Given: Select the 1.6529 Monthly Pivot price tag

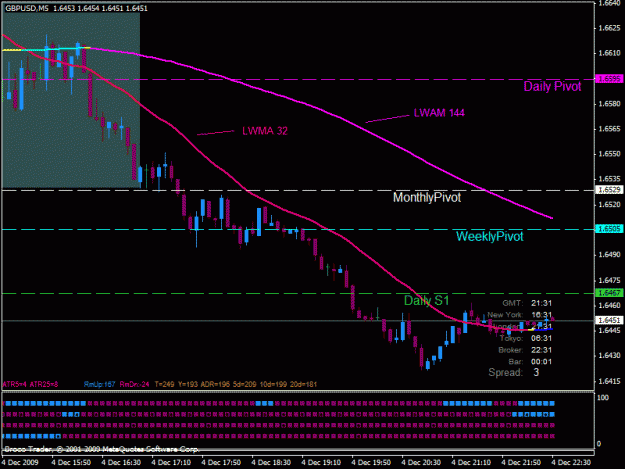Looking at the screenshot, I should 609,190.
